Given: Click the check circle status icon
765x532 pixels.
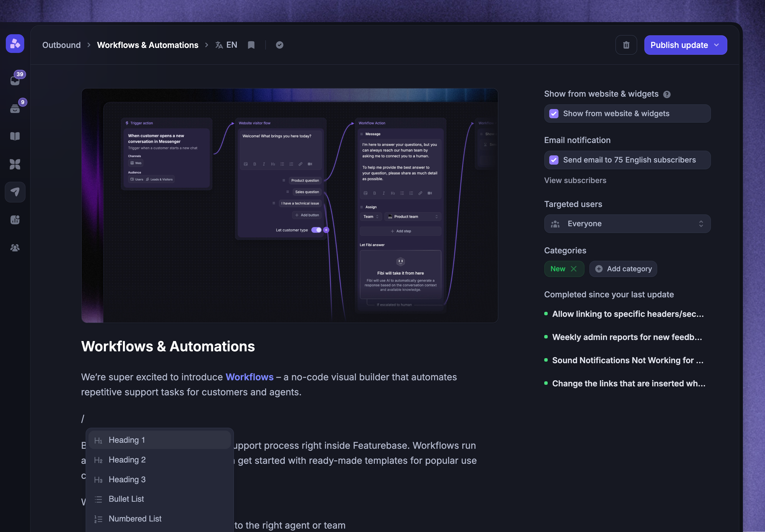Looking at the screenshot, I should pyautogui.click(x=279, y=45).
